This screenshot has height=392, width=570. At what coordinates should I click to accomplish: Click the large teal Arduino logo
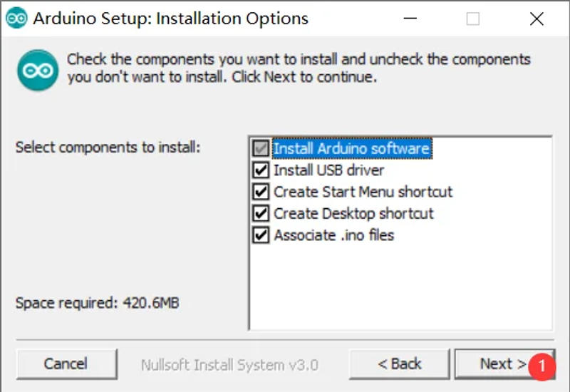[x=38, y=70]
